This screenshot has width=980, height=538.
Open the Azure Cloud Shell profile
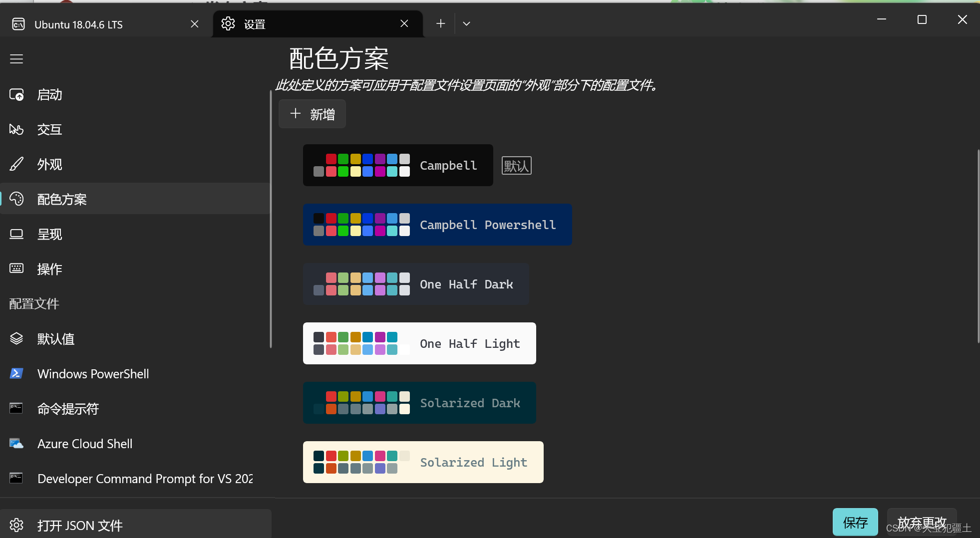point(135,444)
